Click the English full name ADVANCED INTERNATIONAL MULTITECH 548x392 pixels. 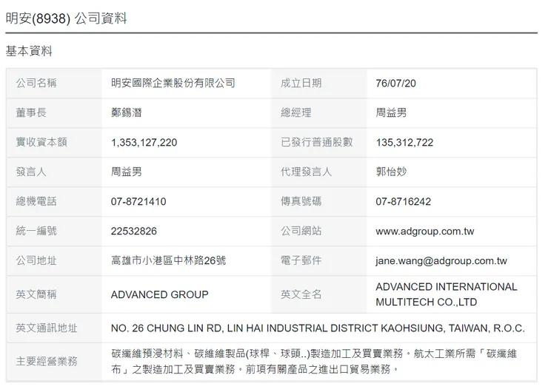tap(447, 294)
